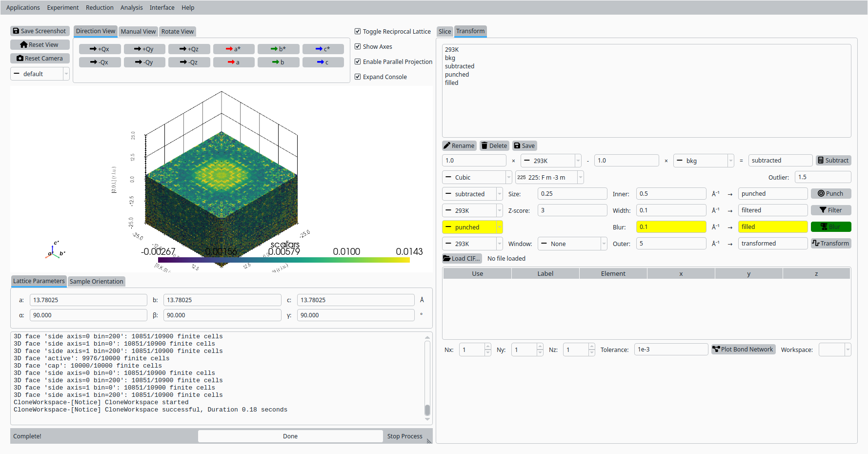Reset the view with the home icon
The width and height of the screenshot is (868, 454).
pos(40,44)
